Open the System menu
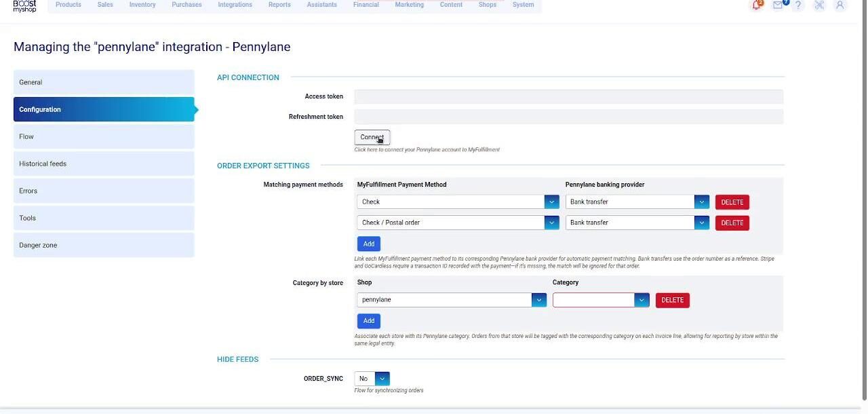 tap(523, 5)
